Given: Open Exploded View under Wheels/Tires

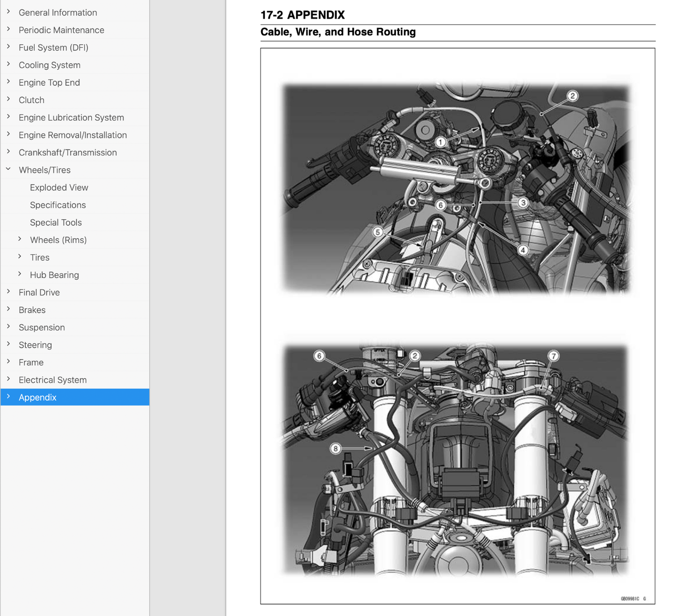Looking at the screenshot, I should point(59,188).
